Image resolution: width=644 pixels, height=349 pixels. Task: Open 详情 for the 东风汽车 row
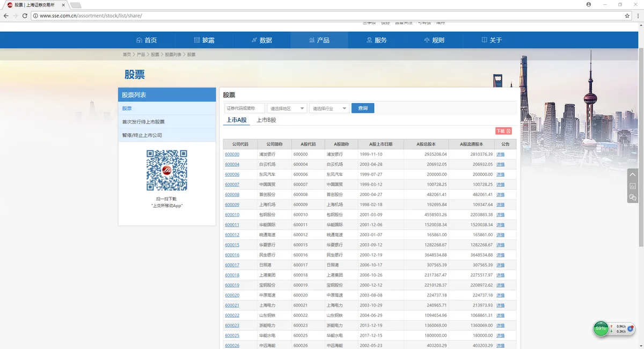[x=500, y=174]
